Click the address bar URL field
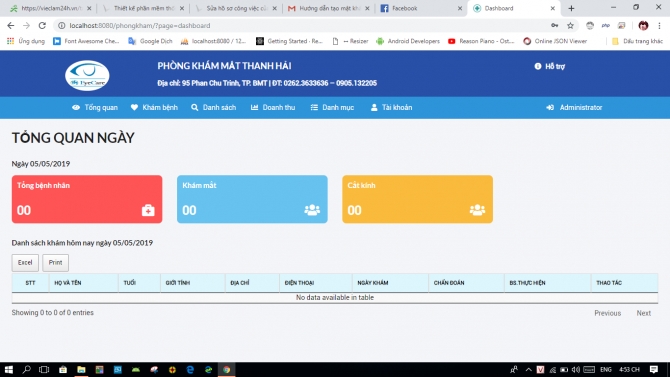The image size is (670, 377). 299,26
